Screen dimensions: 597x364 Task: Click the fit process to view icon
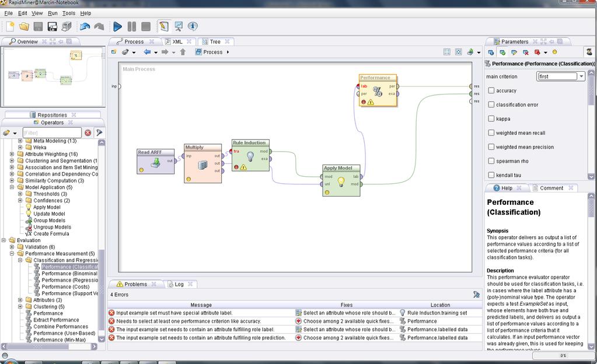[459, 52]
